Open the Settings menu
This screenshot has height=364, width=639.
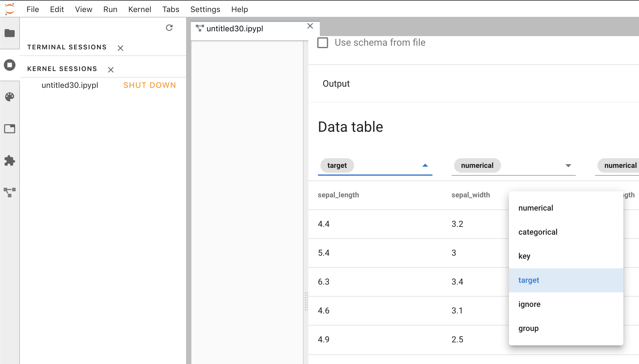(205, 9)
